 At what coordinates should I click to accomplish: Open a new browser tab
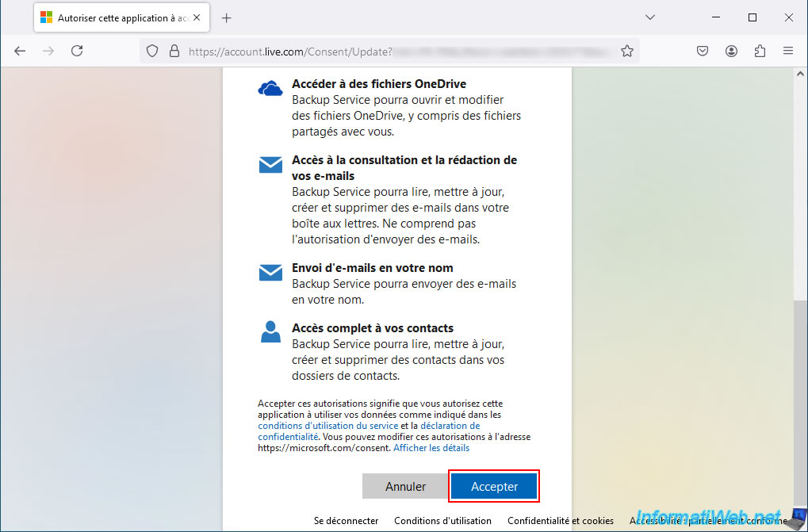point(226,18)
